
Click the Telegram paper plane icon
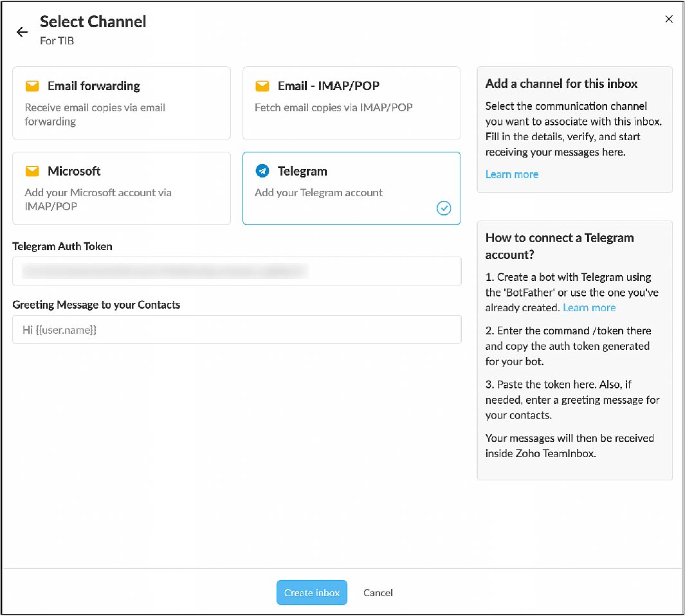(262, 171)
